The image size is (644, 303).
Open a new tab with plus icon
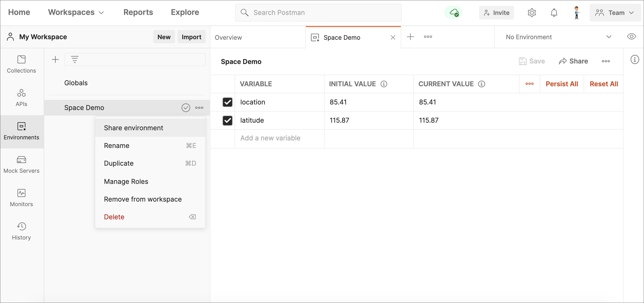click(x=410, y=37)
